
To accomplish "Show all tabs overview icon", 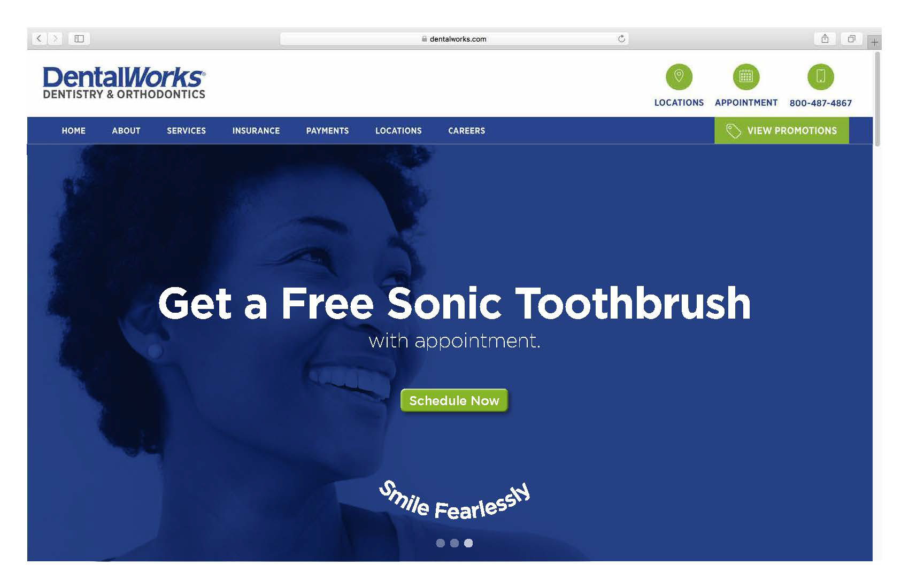I will (852, 38).
